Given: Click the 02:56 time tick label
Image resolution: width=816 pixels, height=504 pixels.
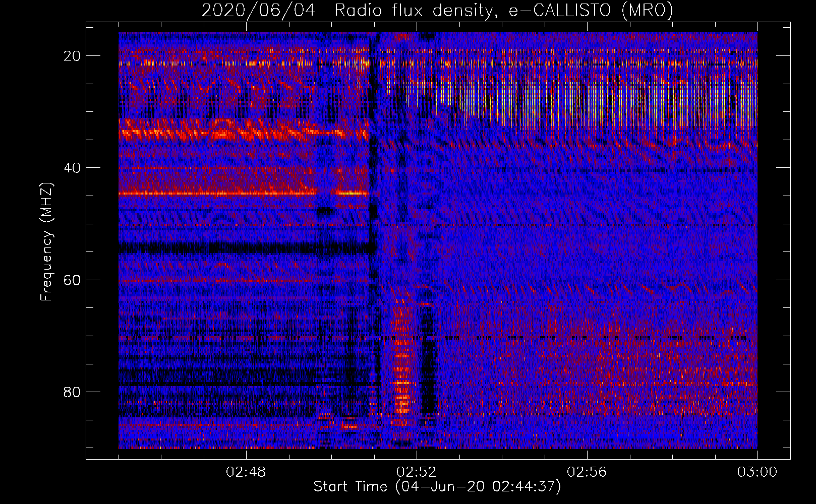Looking at the screenshot, I should (x=587, y=472).
